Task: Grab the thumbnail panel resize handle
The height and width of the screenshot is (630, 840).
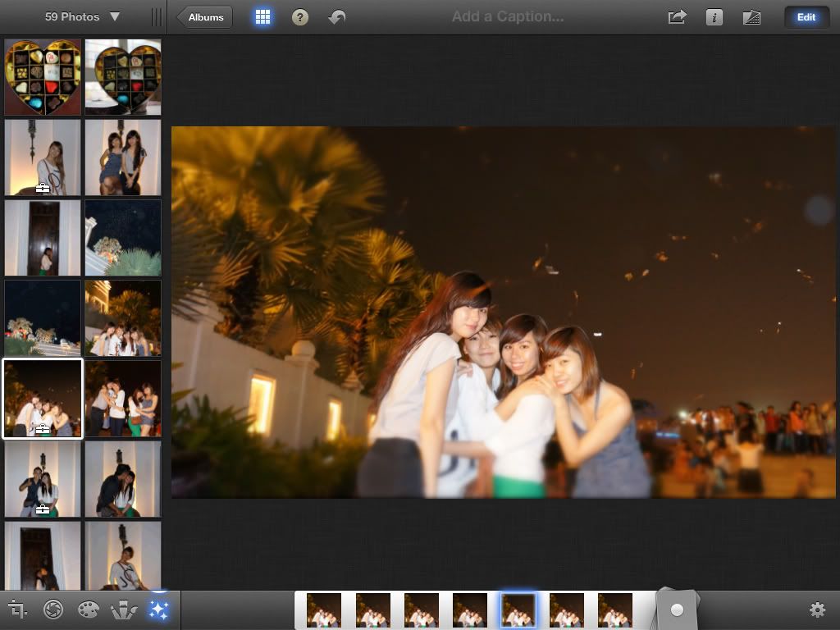Action: point(157,17)
